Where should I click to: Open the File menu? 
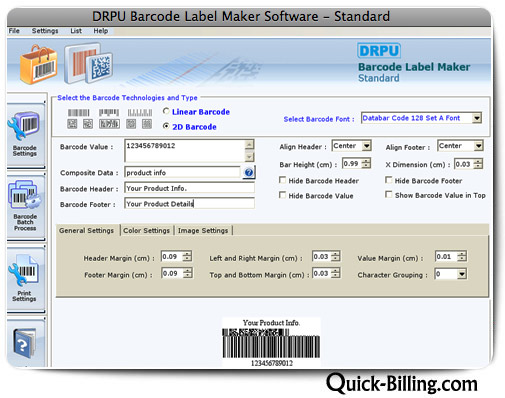pyautogui.click(x=14, y=31)
